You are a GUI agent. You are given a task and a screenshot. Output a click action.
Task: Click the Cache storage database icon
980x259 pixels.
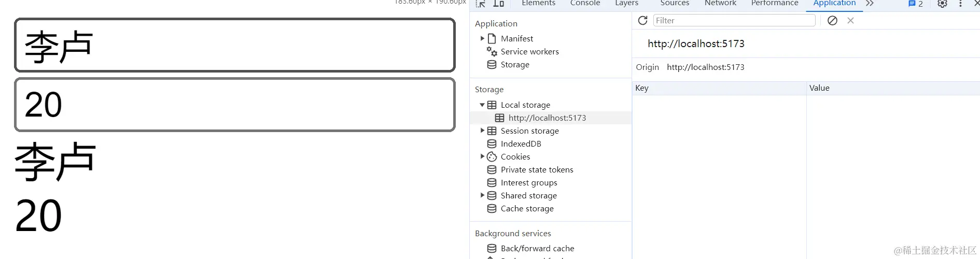pyautogui.click(x=492, y=208)
